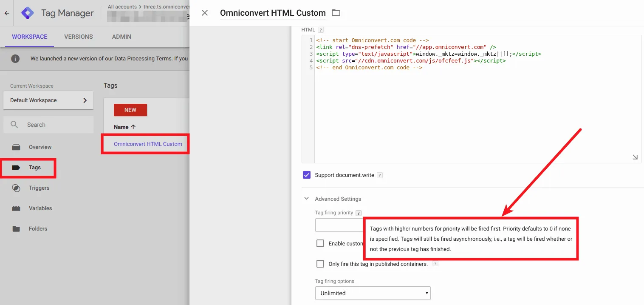Viewport: 644px width, 305px height.
Task: Click the Advanced Settings label
Action: pos(338,199)
